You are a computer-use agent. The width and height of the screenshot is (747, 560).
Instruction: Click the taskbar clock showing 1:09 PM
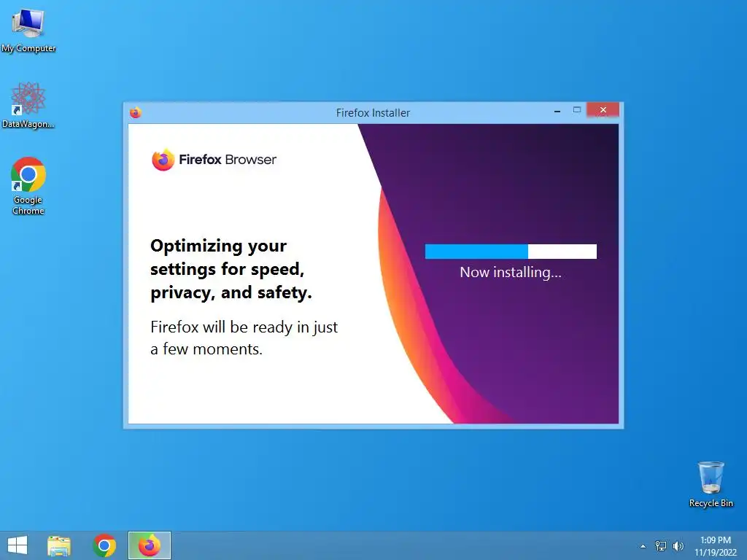click(716, 546)
